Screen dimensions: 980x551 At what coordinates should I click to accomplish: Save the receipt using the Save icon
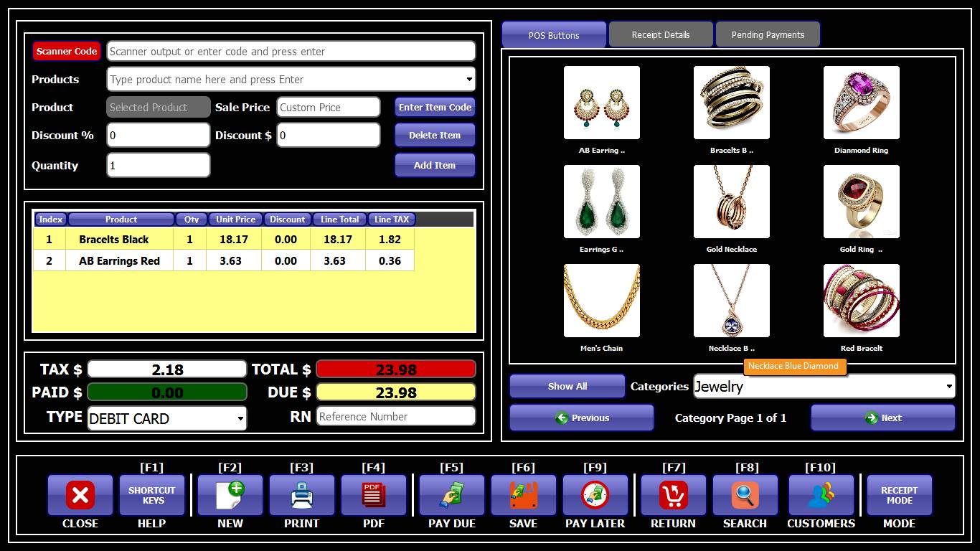pos(524,495)
